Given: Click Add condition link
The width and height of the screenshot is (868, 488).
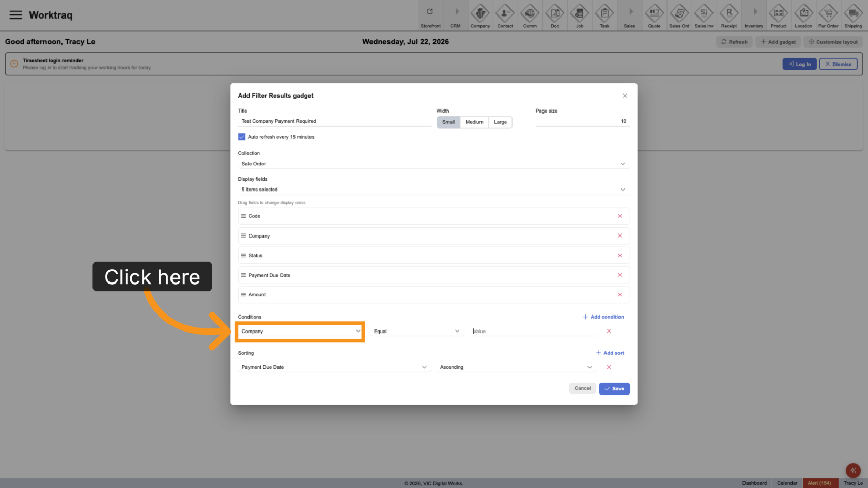Looking at the screenshot, I should click(x=603, y=317).
